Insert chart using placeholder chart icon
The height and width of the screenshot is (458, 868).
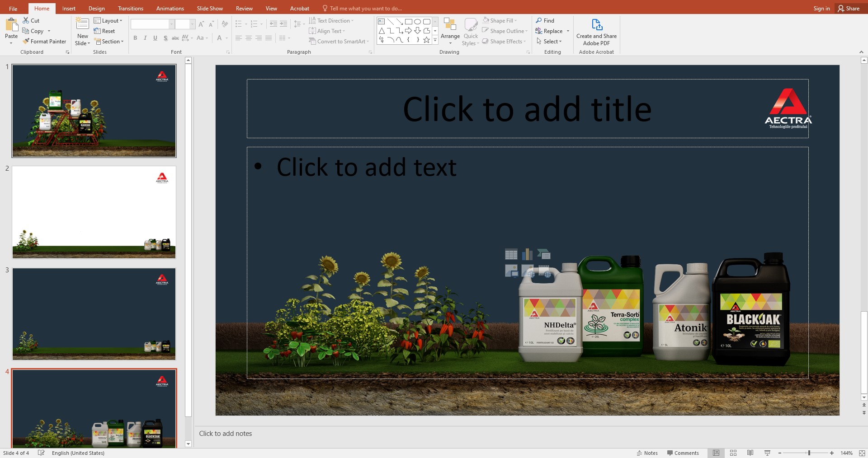[527, 254]
